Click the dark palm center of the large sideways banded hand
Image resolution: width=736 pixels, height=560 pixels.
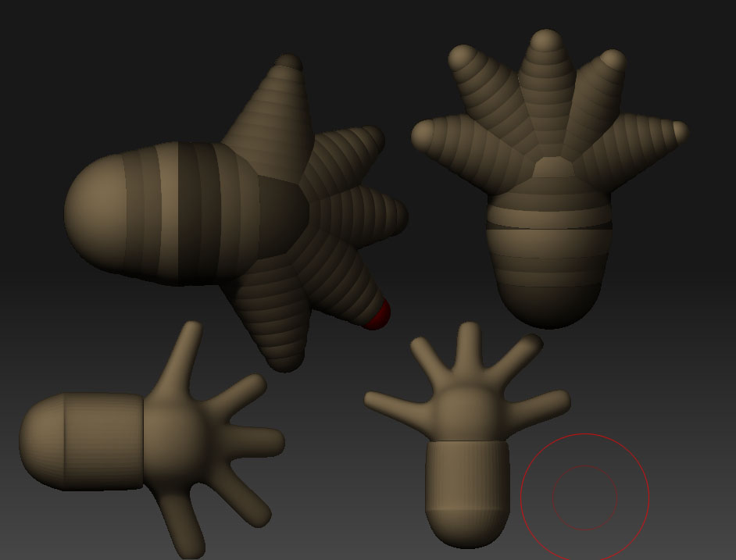pos(280,216)
